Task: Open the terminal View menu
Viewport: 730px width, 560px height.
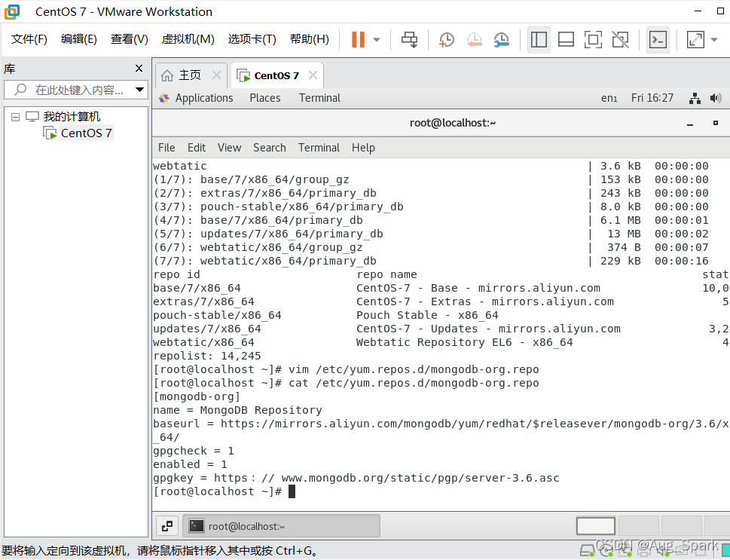Action: pyautogui.click(x=229, y=148)
